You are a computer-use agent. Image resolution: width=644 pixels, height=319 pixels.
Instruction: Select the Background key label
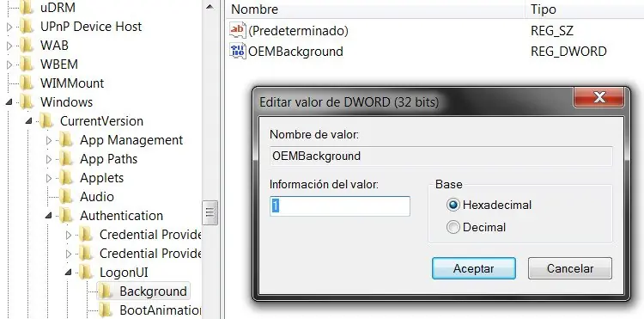(153, 291)
